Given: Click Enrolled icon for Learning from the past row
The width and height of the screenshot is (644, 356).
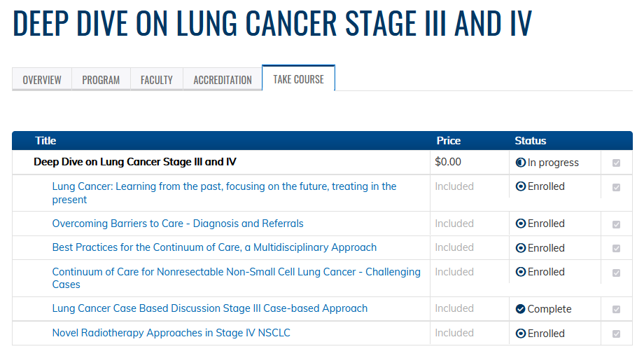Looking at the screenshot, I should pos(520,186).
